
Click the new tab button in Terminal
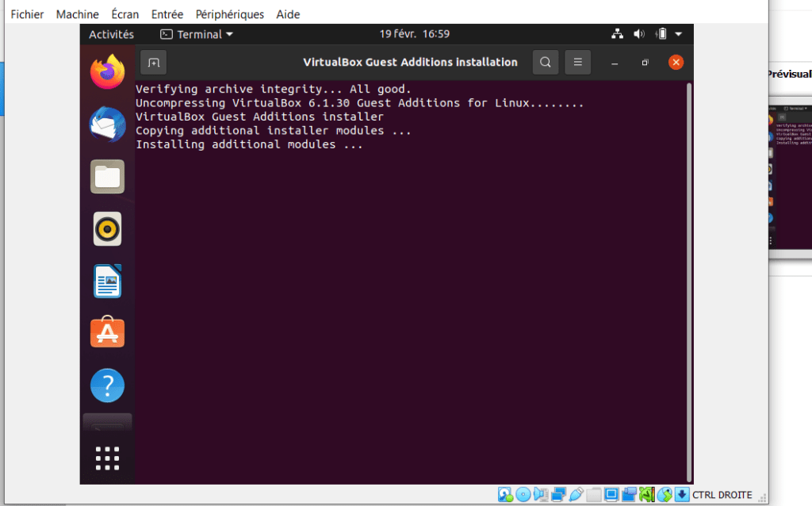[x=153, y=63]
